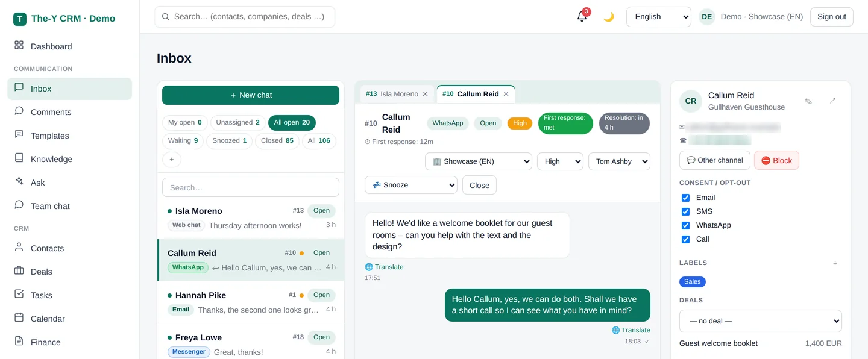Open Hannah Pike conversation row
The height and width of the screenshot is (359, 868).
tap(251, 302)
